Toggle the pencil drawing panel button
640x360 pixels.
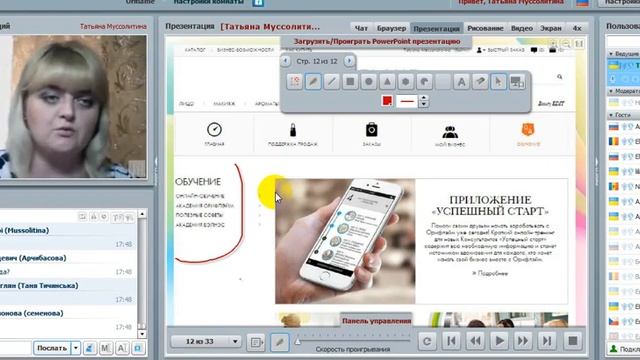pyautogui.click(x=280, y=342)
